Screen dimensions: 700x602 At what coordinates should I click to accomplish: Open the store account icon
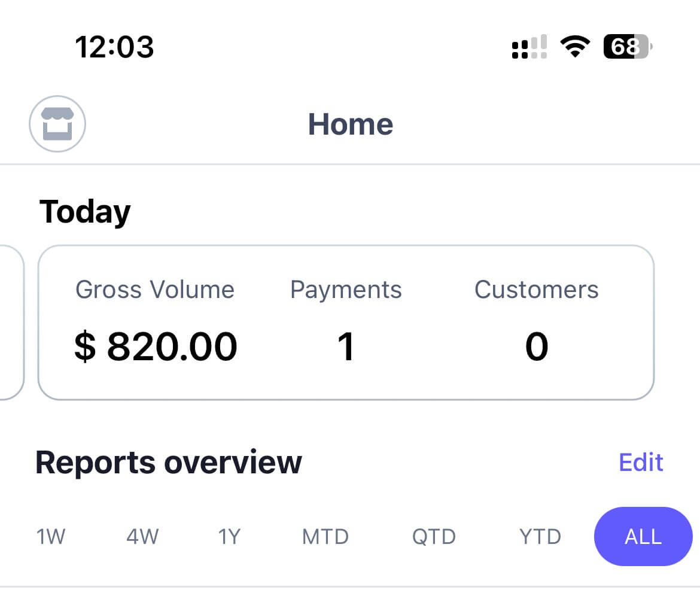[x=57, y=124]
